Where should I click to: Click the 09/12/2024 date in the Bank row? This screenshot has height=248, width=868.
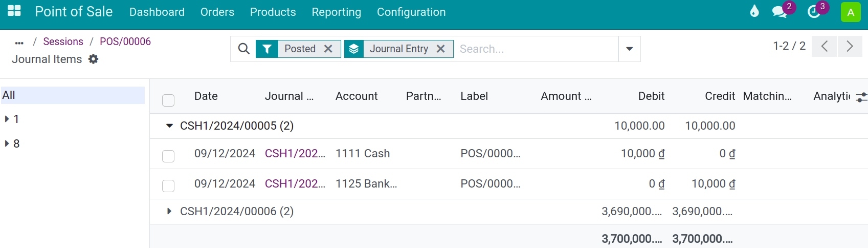pyautogui.click(x=225, y=183)
